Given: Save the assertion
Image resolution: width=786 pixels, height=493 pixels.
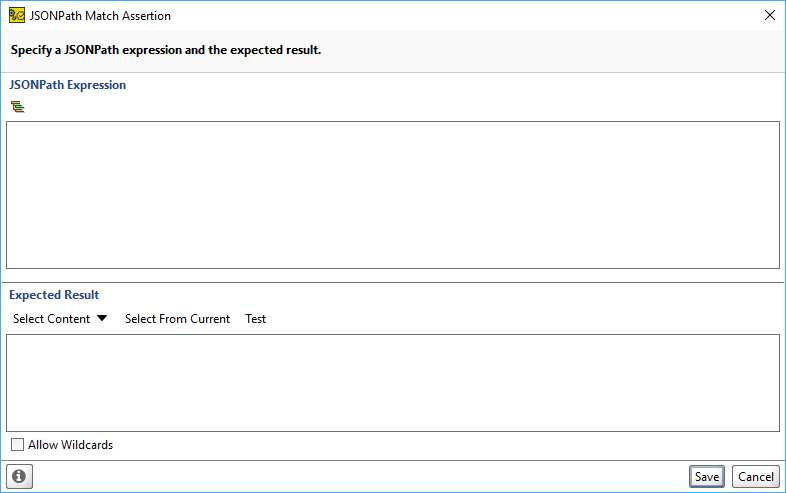Looking at the screenshot, I should (x=707, y=476).
